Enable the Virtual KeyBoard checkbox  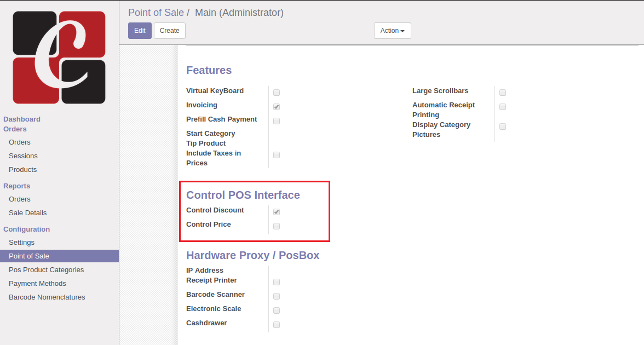(277, 93)
